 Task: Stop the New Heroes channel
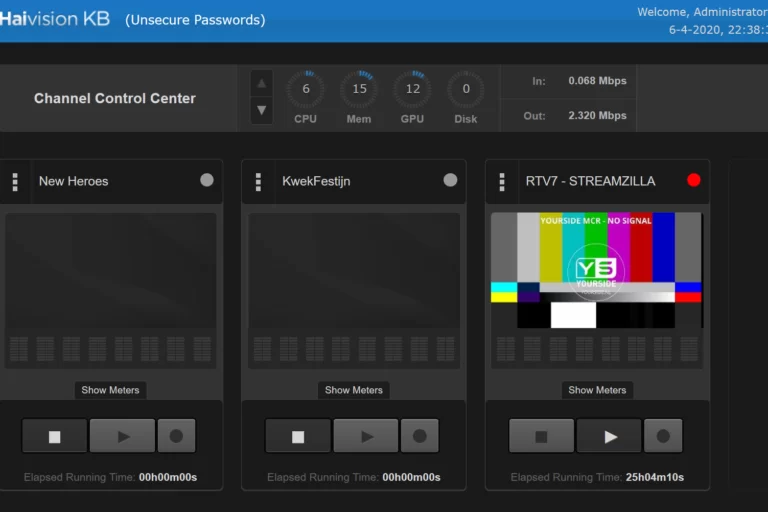(54, 436)
